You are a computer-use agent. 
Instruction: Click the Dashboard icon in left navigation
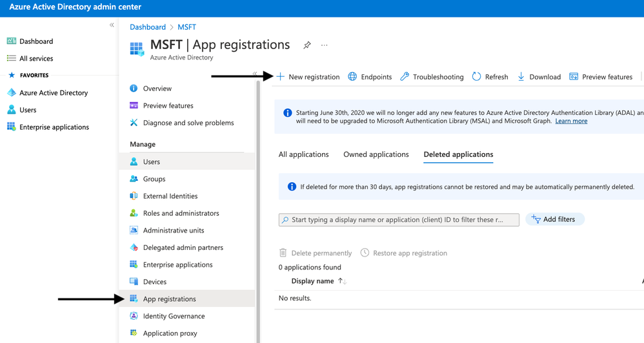click(x=12, y=41)
